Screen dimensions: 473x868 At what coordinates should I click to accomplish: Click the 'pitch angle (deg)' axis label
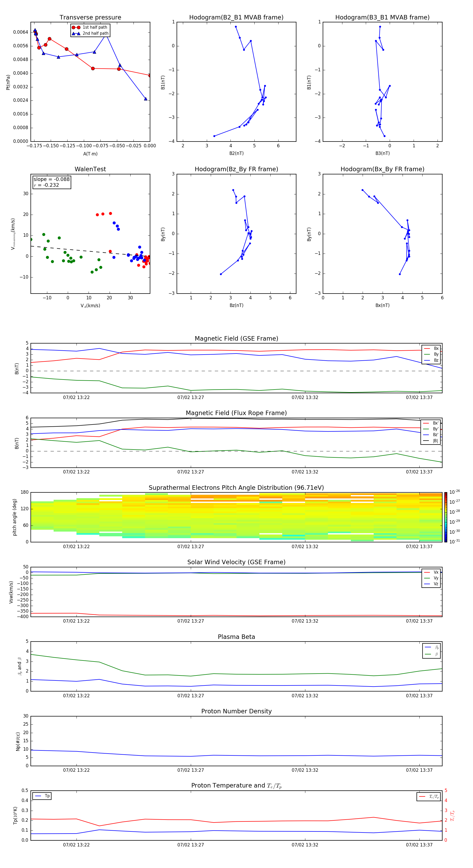pyautogui.click(x=14, y=517)
